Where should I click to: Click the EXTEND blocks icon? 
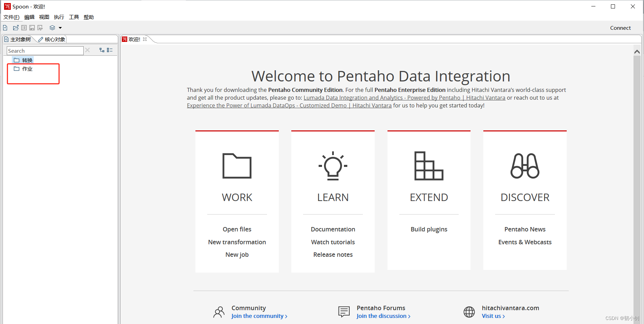tap(429, 166)
